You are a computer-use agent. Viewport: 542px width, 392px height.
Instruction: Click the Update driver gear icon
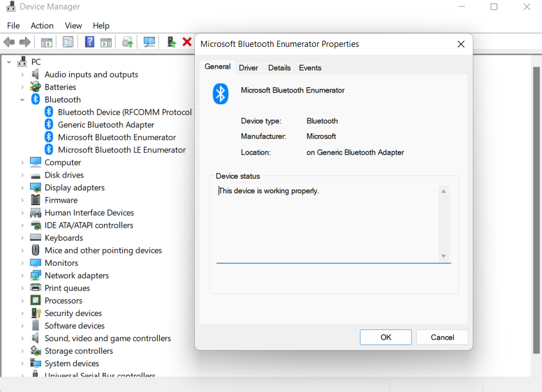click(x=128, y=42)
